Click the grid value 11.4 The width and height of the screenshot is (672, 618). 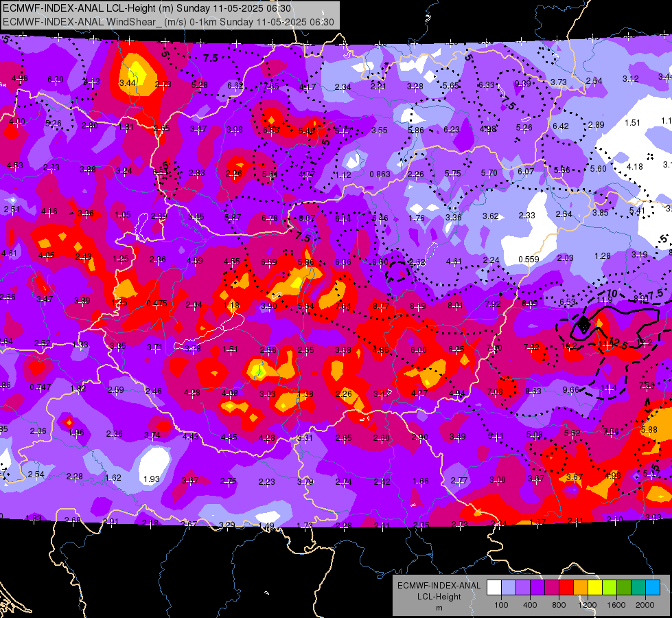pyautogui.click(x=609, y=388)
